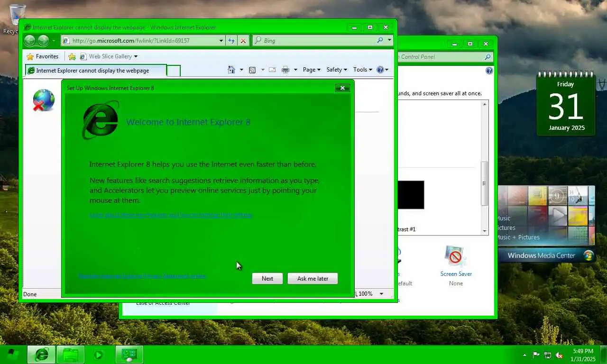Show hidden tray icons arrow
Viewport: 607px width, 364px height.
[x=524, y=355]
